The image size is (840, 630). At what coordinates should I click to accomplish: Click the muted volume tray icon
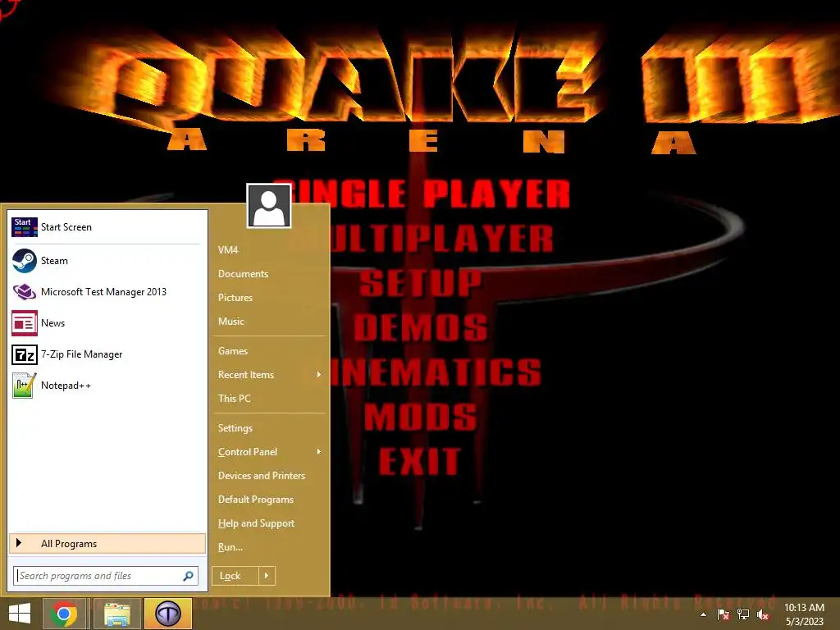point(763,614)
